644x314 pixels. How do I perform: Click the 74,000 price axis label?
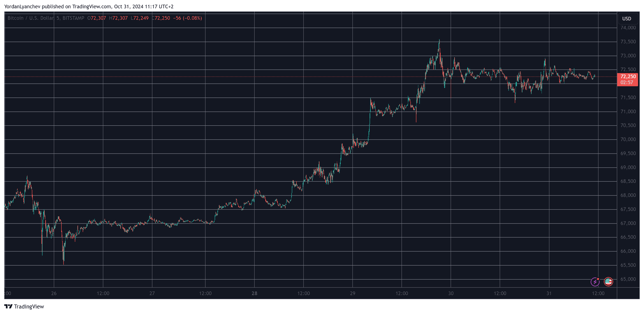[628, 28]
